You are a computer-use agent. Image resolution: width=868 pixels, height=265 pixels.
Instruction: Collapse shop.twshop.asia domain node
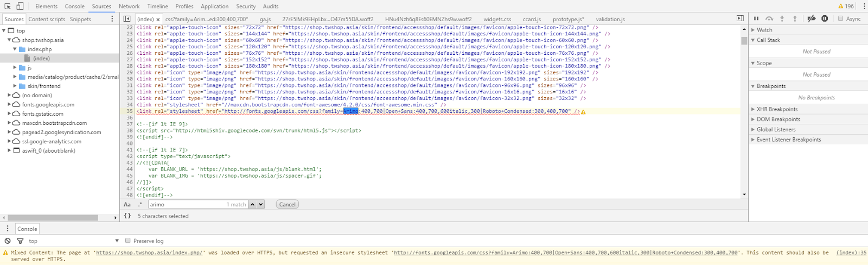click(x=9, y=40)
